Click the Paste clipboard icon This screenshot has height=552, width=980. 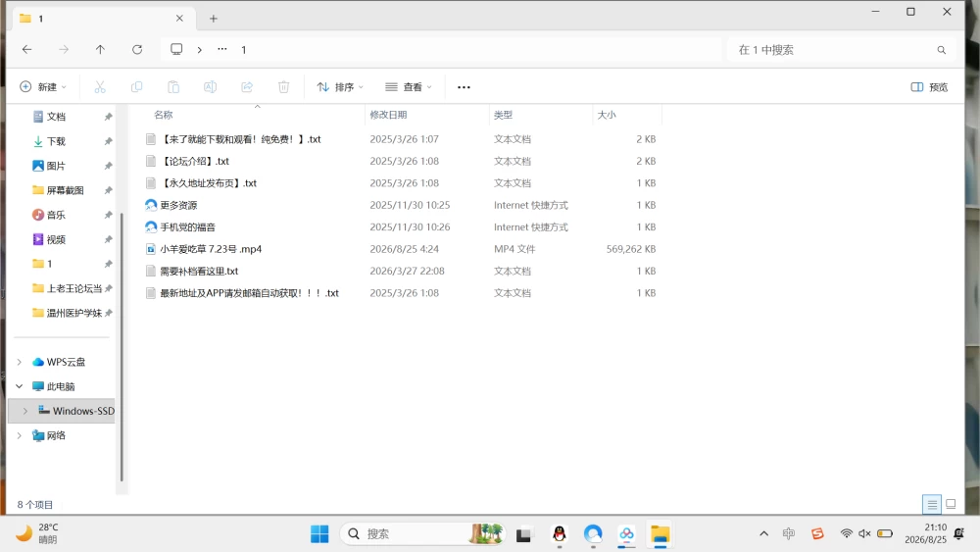[173, 87]
